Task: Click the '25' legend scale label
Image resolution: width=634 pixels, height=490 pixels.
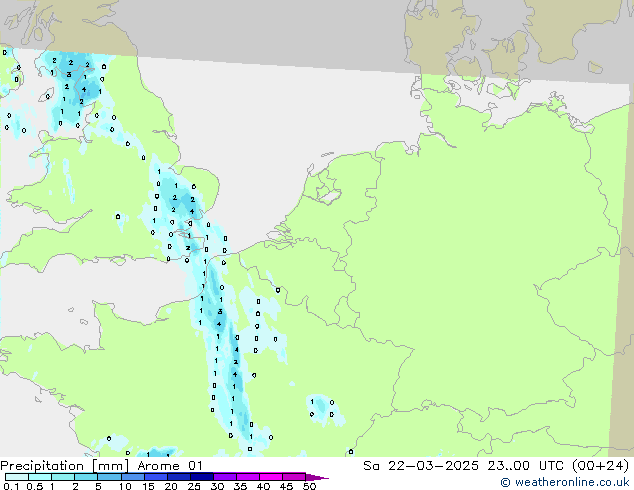Action: pos(194,486)
